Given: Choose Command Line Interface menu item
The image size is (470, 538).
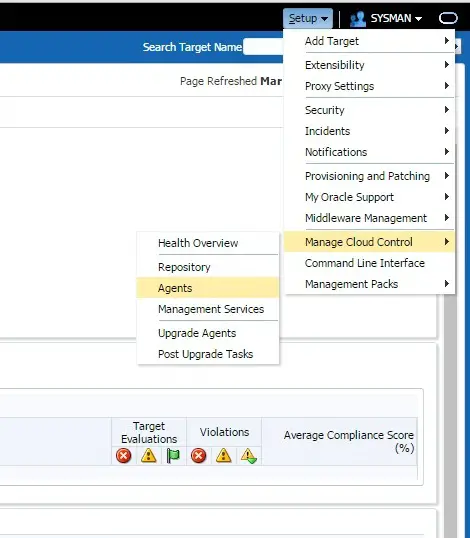Looking at the screenshot, I should pos(369,263).
